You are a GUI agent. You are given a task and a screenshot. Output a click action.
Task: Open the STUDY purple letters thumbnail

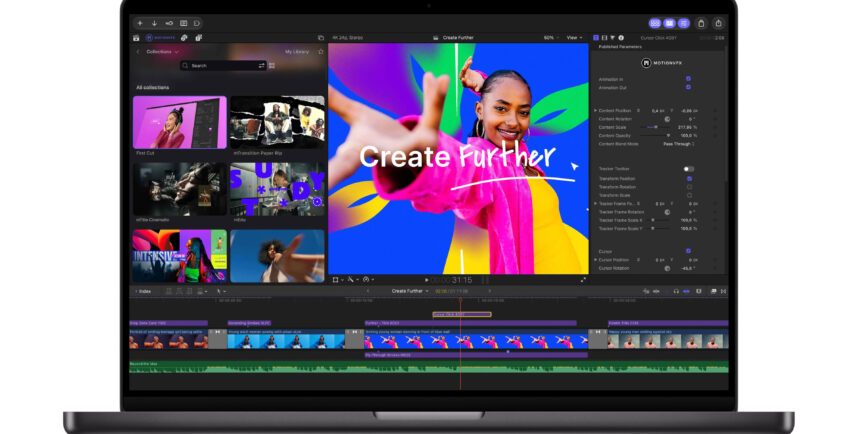point(277,189)
